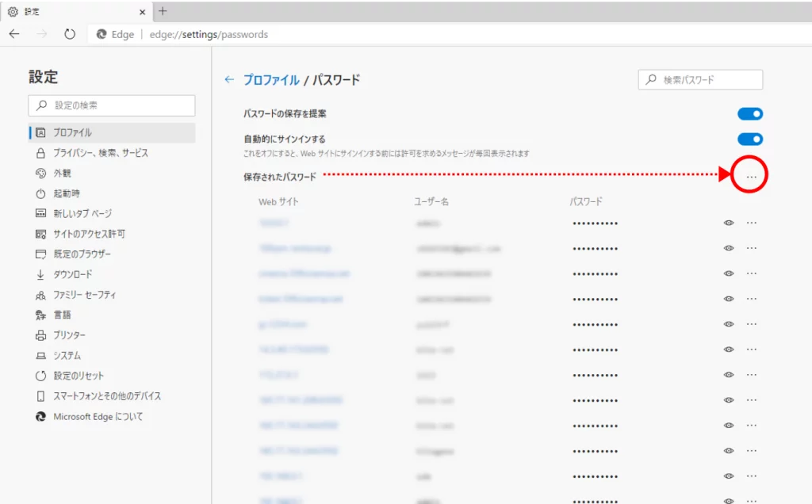Open more actions for first password row
Viewport: 812px width, 504px height.
tap(752, 223)
